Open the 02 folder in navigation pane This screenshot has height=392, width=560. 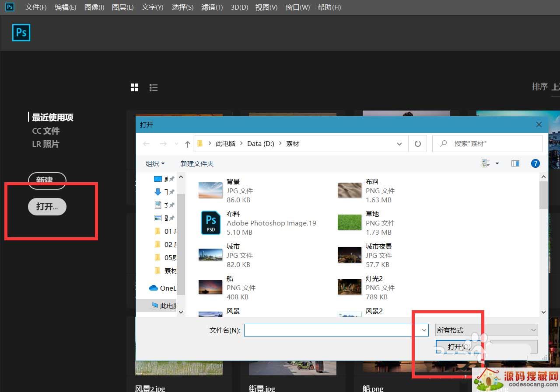tap(165, 244)
